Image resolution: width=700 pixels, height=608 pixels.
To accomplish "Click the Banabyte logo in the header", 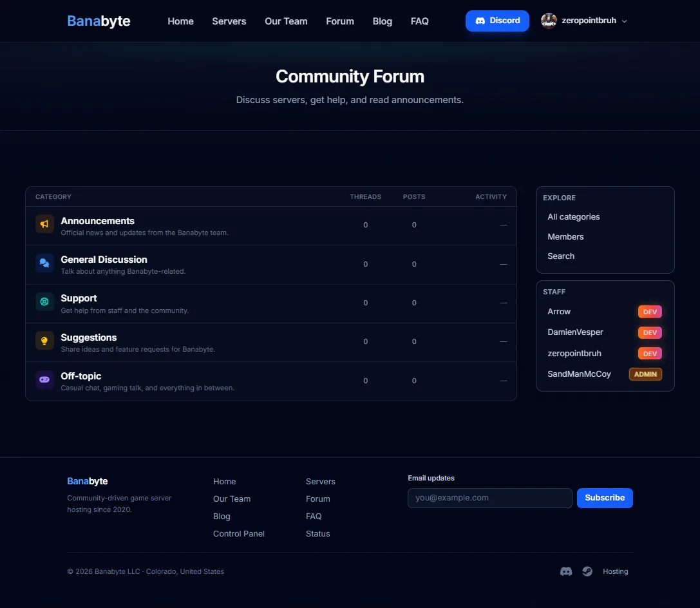I will (x=99, y=21).
